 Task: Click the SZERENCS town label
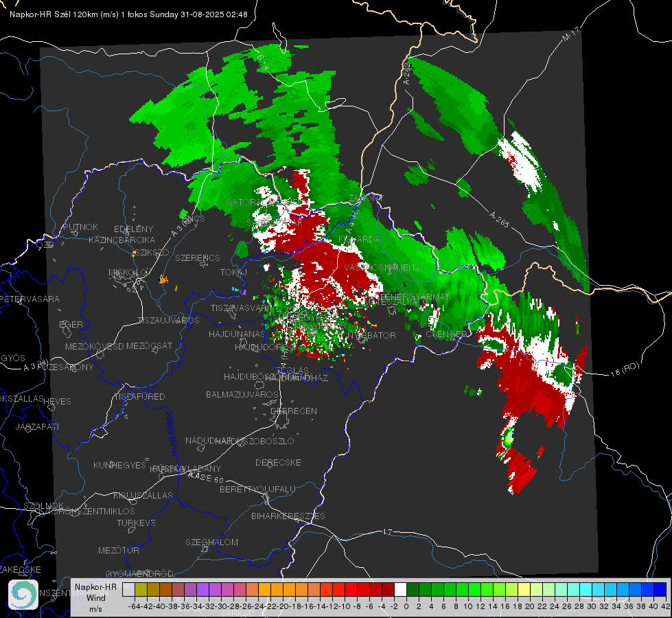[198, 257]
